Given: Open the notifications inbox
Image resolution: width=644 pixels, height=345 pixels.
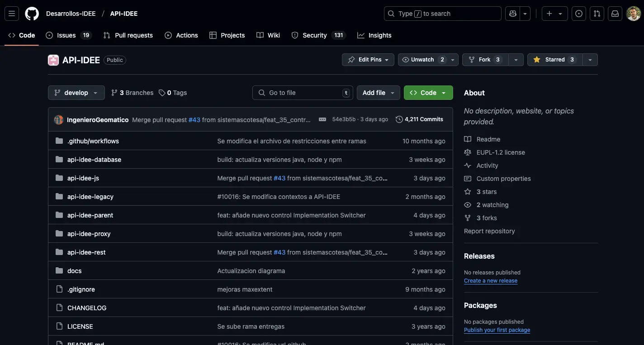Looking at the screenshot, I should 615,14.
